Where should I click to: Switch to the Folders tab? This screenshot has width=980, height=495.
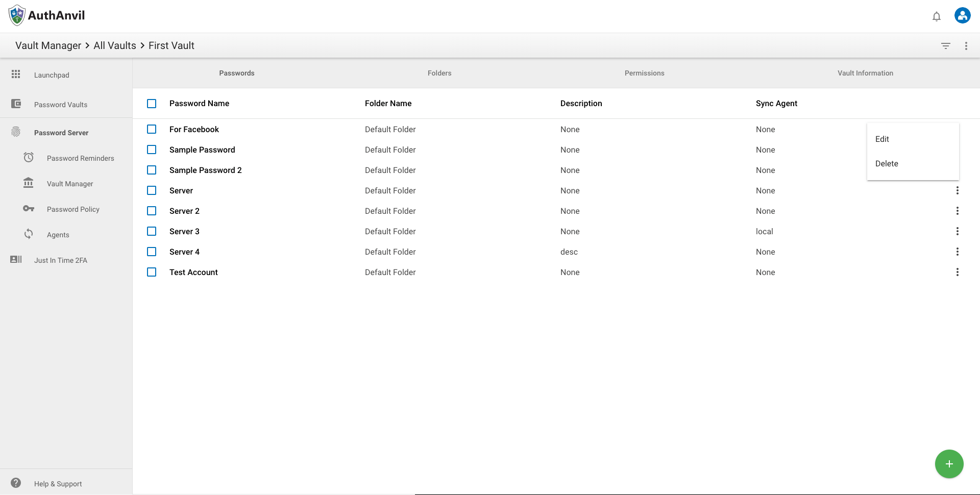(439, 73)
